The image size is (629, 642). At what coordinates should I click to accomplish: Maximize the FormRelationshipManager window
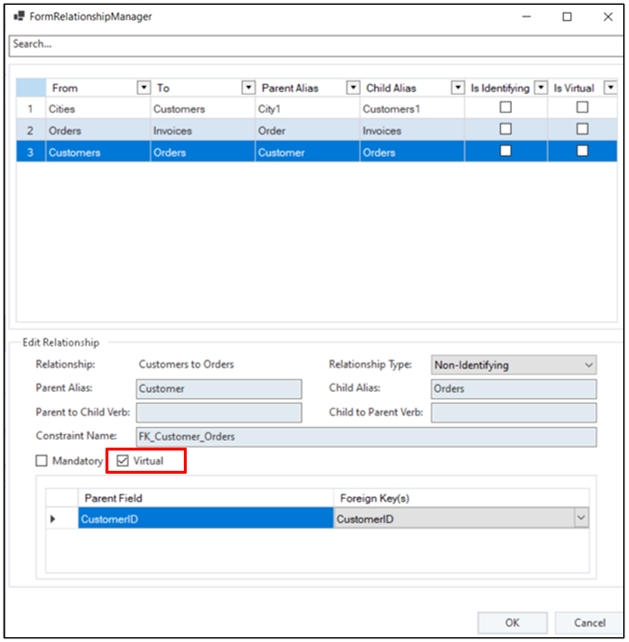[567, 17]
